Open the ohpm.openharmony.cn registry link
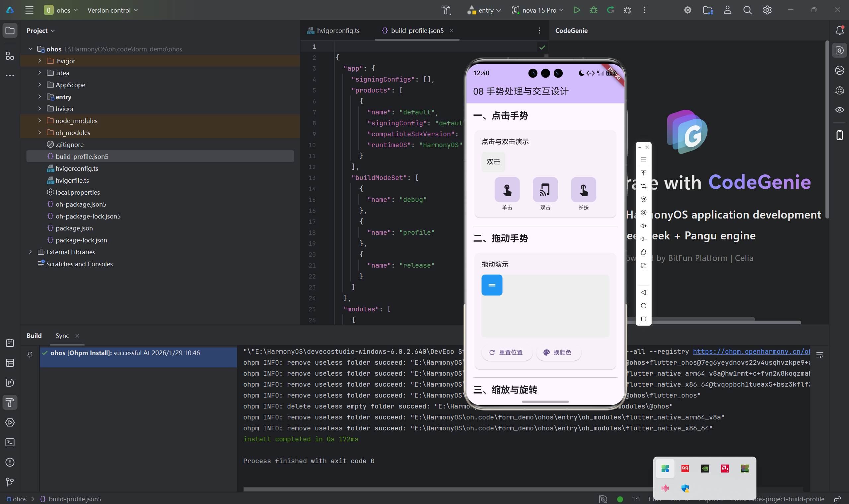Image resolution: width=849 pixels, height=504 pixels. [x=751, y=351]
